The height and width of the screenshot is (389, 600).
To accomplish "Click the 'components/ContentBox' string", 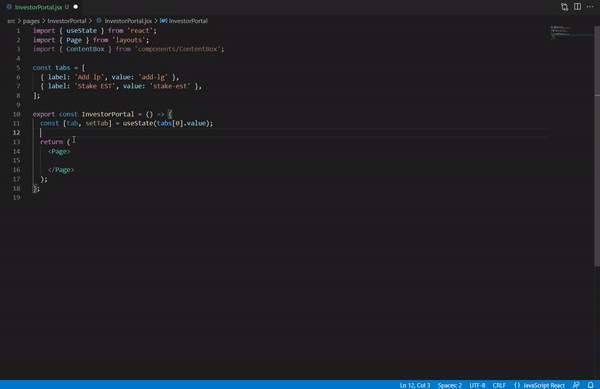I will pos(178,49).
